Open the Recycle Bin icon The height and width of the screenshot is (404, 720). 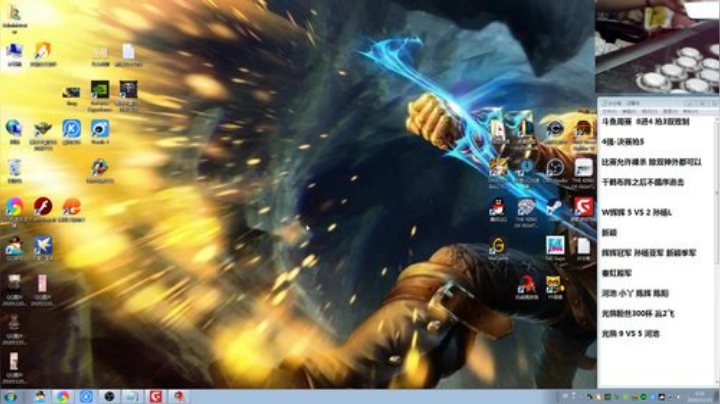(14, 168)
